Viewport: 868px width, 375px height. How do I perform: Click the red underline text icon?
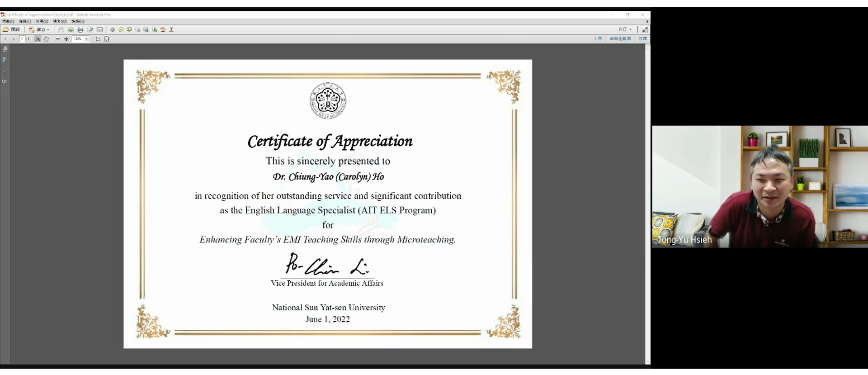coord(171,29)
